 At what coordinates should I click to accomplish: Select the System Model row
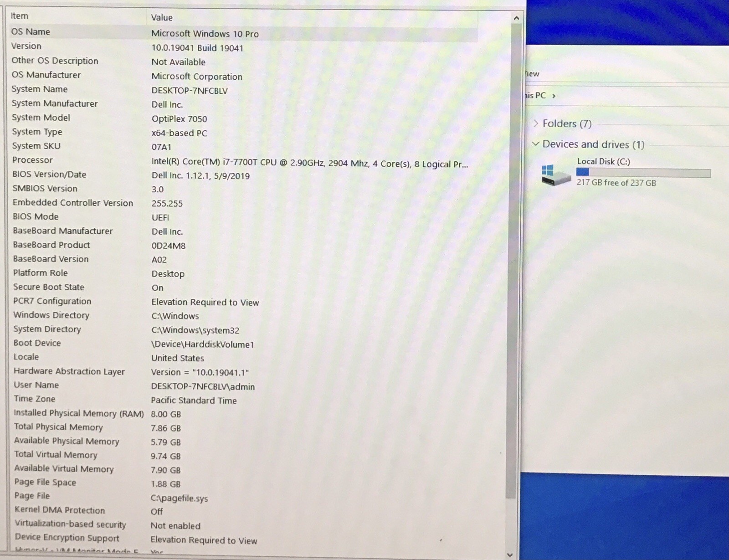tap(244, 118)
